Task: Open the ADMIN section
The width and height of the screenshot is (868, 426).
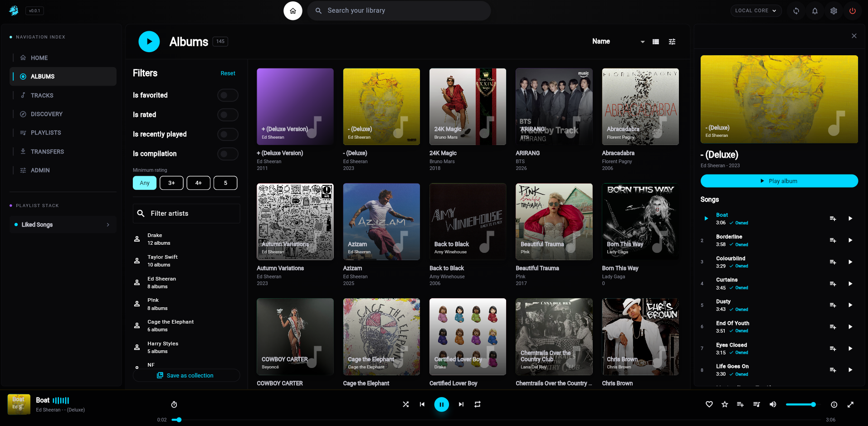Action: pos(63,170)
